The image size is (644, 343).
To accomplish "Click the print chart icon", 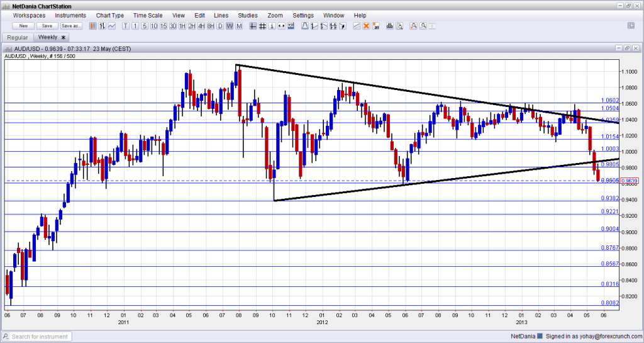I will point(390,26).
